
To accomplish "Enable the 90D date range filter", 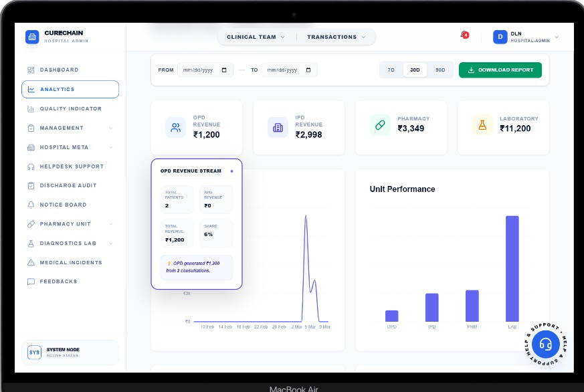I will (440, 70).
